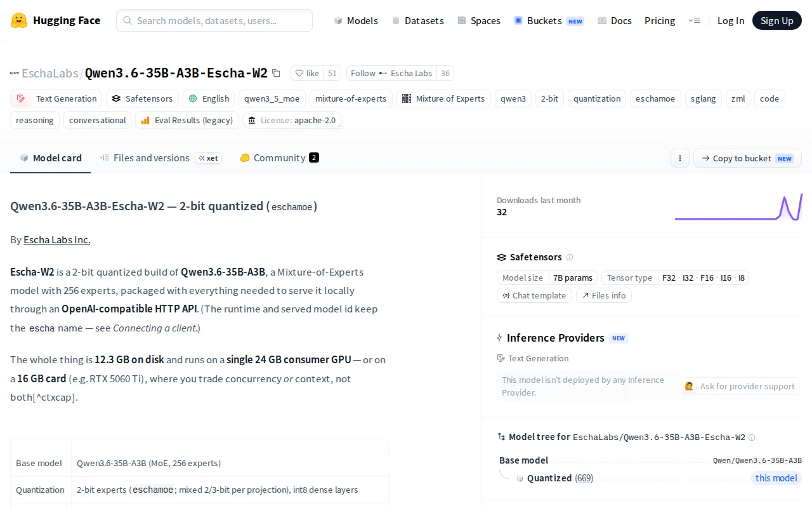Click the Copy to bucket button
Screen dimensions: 812x508
[747, 158]
